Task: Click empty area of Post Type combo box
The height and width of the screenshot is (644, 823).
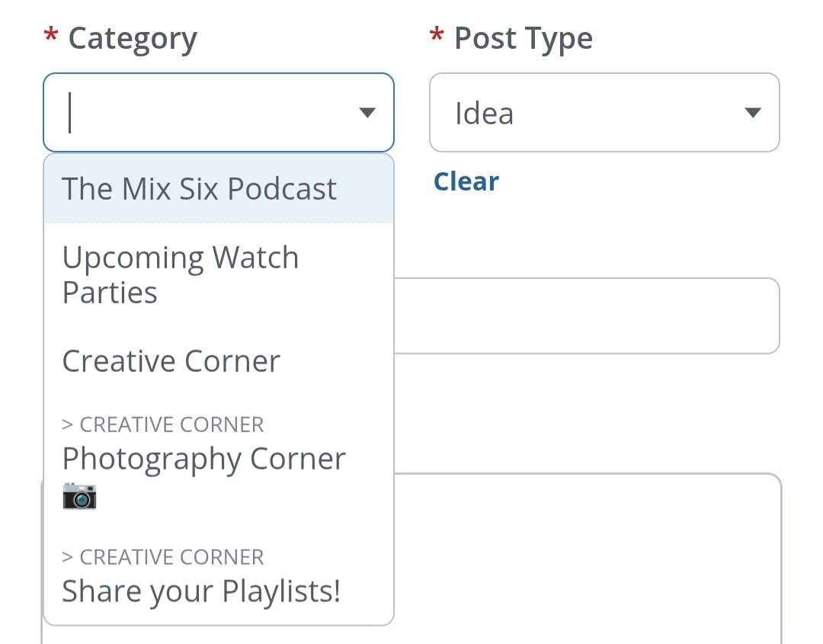Action: point(625,113)
